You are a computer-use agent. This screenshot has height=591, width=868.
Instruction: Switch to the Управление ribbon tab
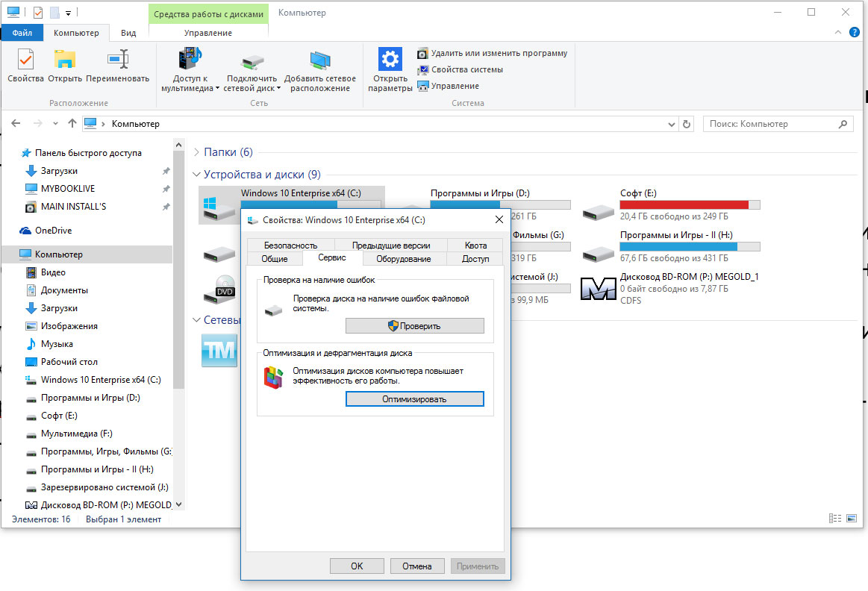point(208,33)
